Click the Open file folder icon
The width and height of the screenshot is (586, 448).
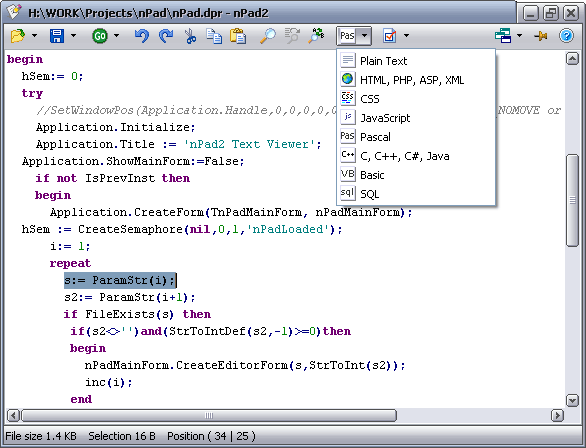[18, 36]
